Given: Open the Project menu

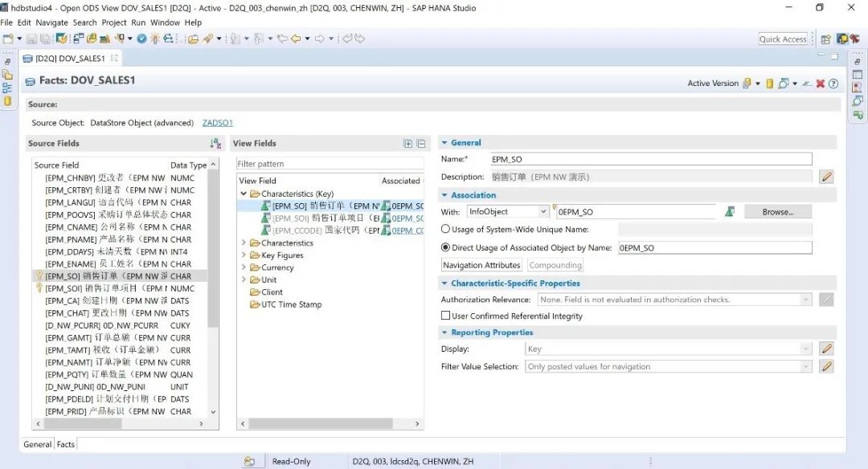Looking at the screenshot, I should 114,22.
